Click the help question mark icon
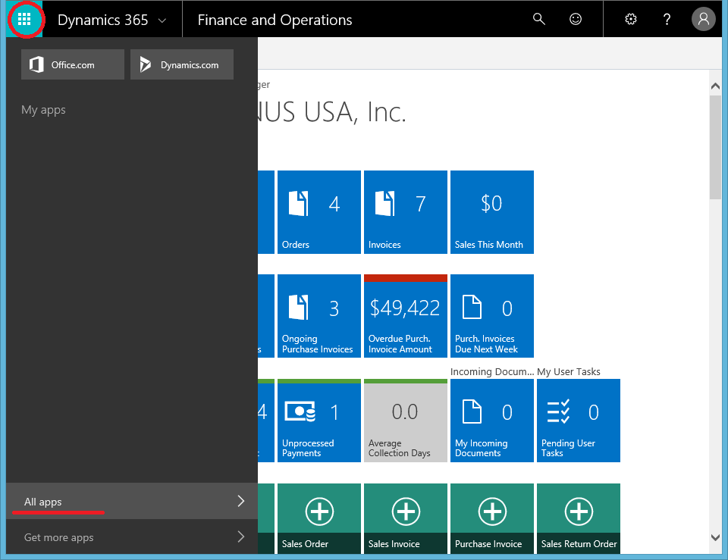The height and width of the screenshot is (560, 728). coord(667,19)
